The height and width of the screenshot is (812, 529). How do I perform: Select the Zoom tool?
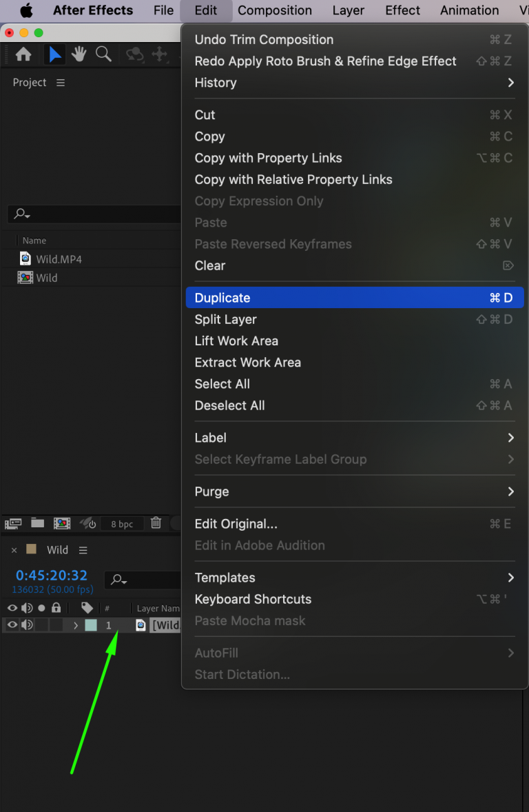point(103,54)
